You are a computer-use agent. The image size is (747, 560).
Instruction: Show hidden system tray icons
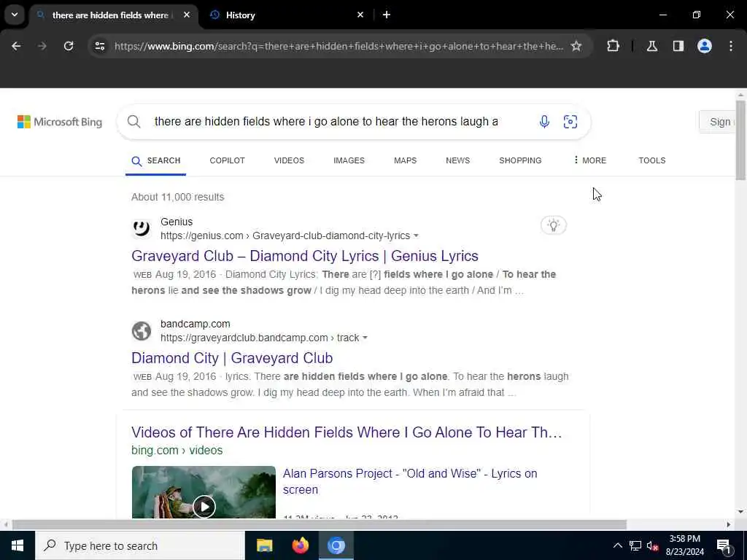(x=617, y=545)
